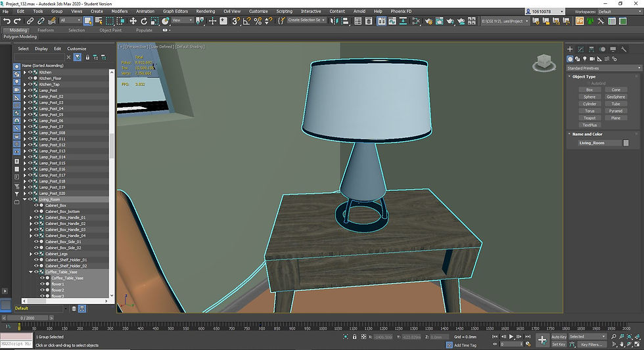Viewport: 644px width, 350px height.
Task: Open the Create Selection Set dropdown
Action: [x=306, y=20]
